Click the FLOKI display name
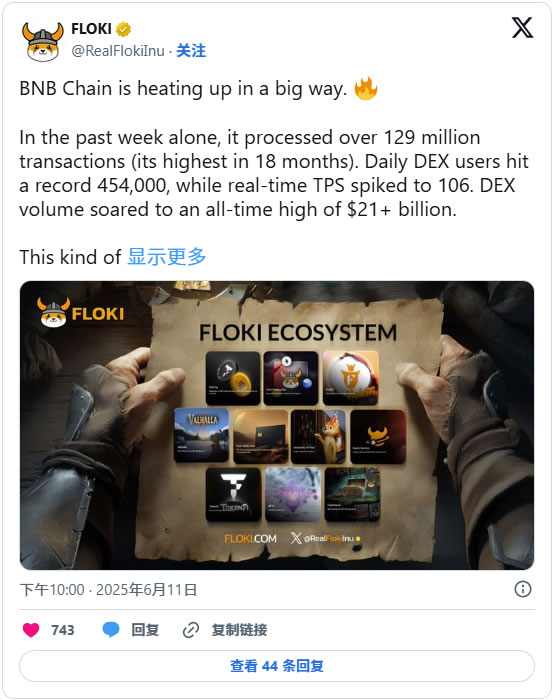 tap(91, 29)
